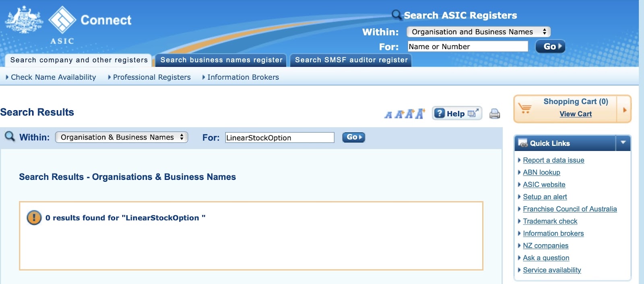Click the printer icon to print results

(x=495, y=114)
